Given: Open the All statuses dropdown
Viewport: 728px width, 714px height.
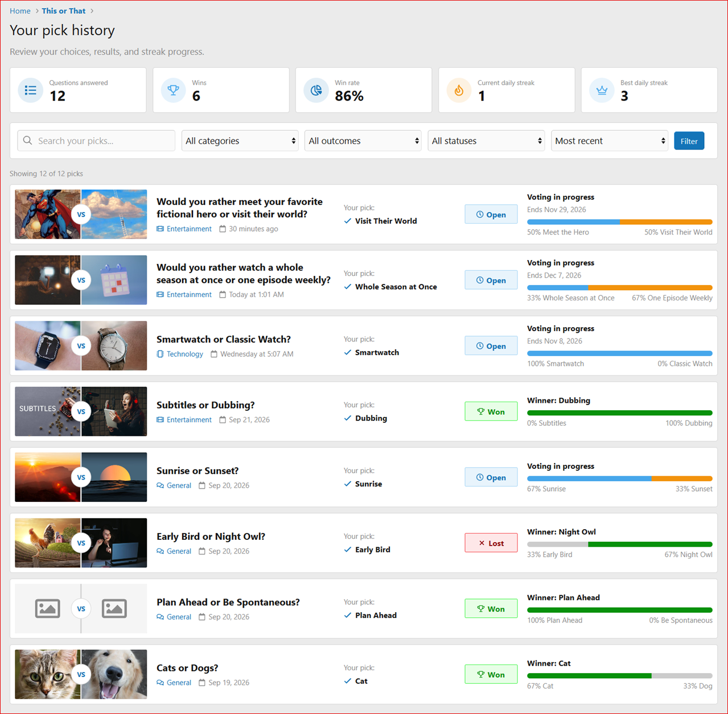Looking at the screenshot, I should pos(487,141).
